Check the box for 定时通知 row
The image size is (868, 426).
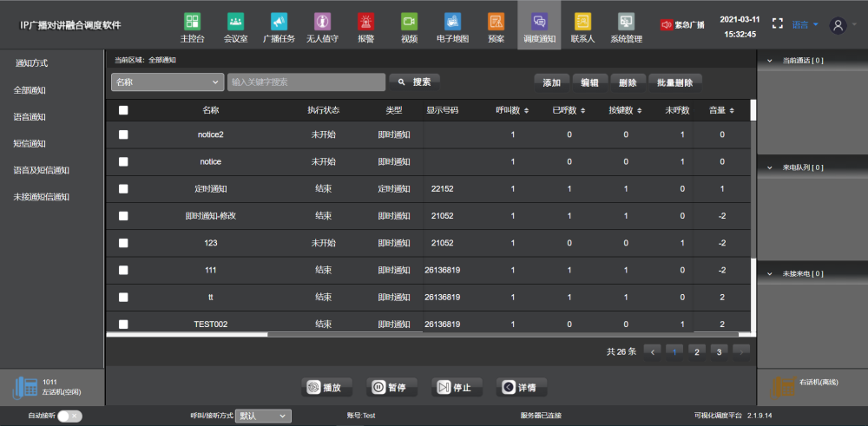[x=123, y=188]
